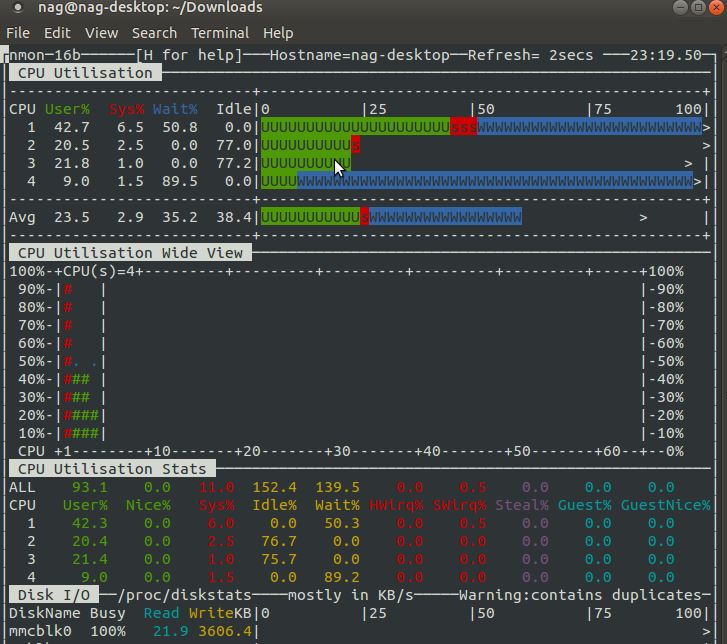Click the '/proc/diskstats' label
This screenshot has height=644, width=727.
185,595
